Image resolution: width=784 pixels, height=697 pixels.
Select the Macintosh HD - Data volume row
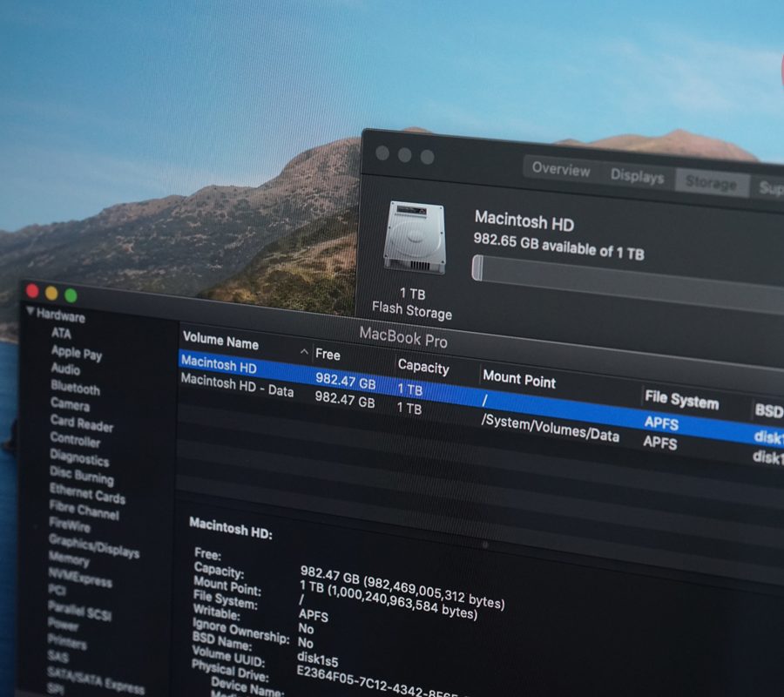[x=481, y=419]
